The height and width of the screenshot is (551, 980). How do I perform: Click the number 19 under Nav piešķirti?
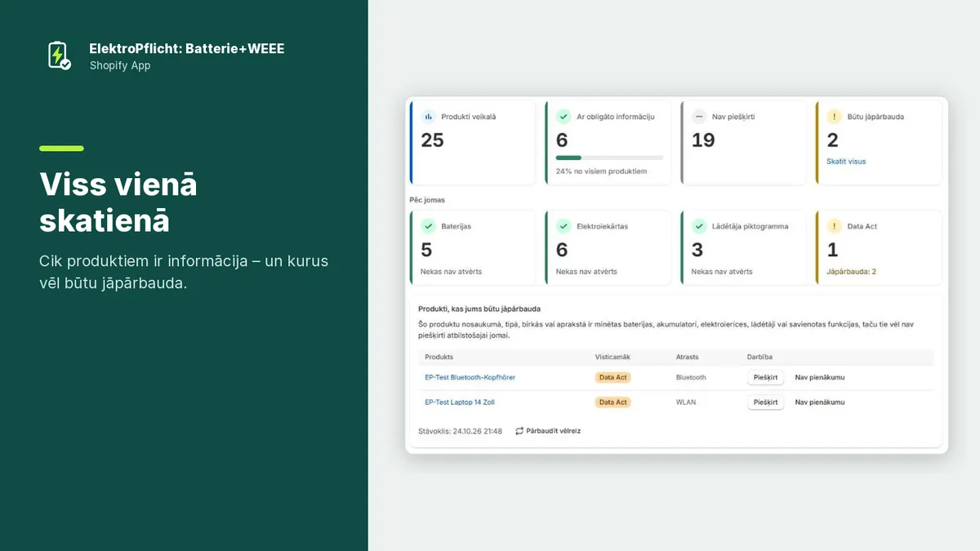(703, 140)
